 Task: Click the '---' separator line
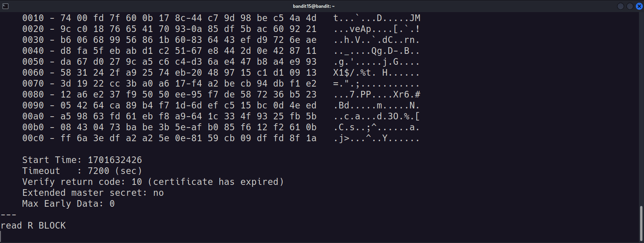(9, 215)
